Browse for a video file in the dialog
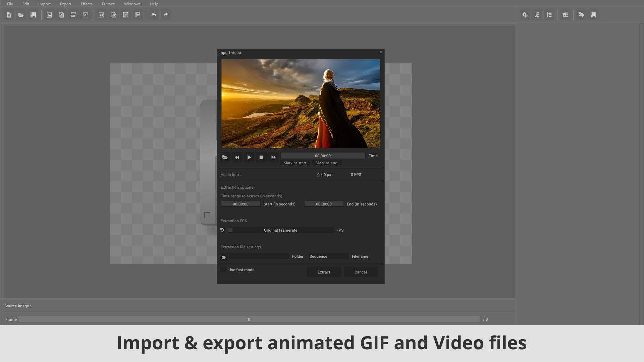The image size is (644, 362). tap(225, 157)
